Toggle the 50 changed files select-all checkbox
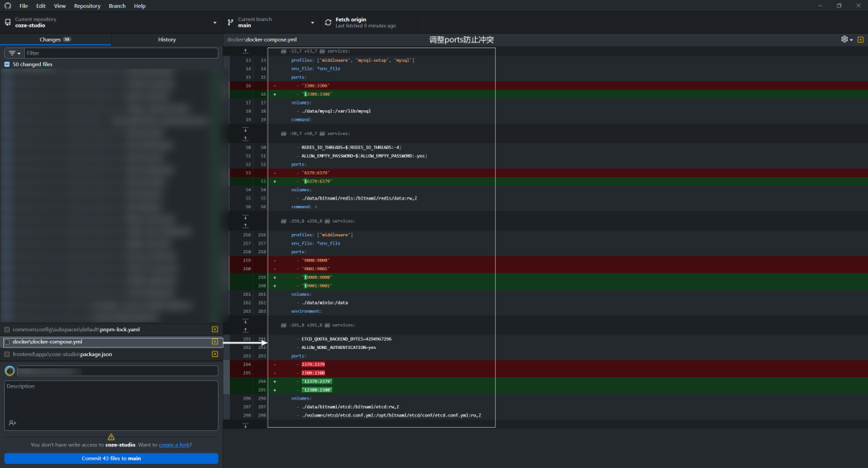Screen dimensions: 868x468 (x=6, y=64)
